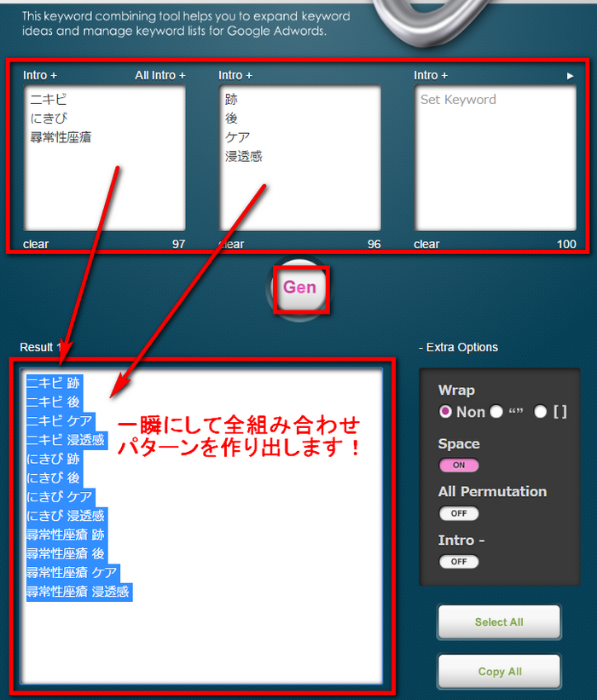Select the quotation marks wrap option
This screenshot has width=597, height=700.
click(x=496, y=412)
